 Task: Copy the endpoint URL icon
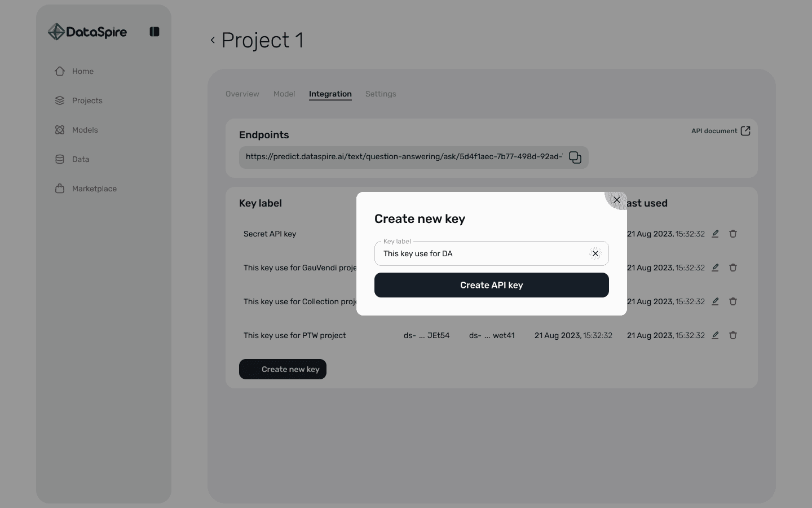(x=575, y=157)
